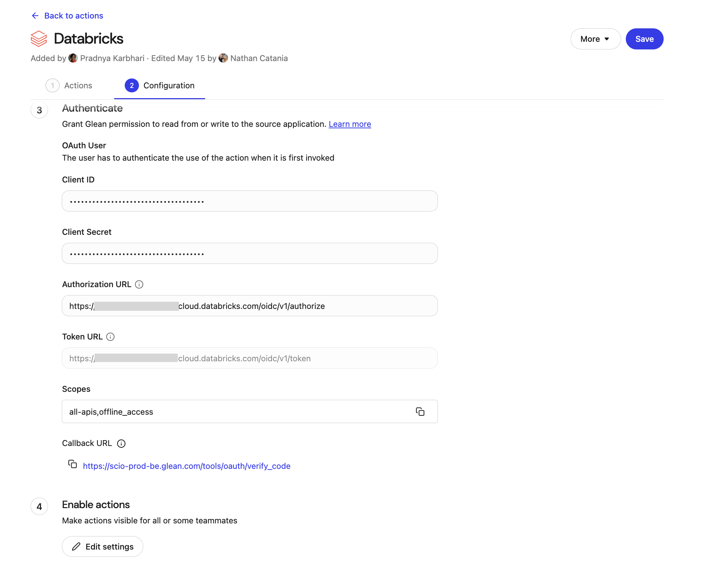Click the Edit settings button

pos(103,546)
